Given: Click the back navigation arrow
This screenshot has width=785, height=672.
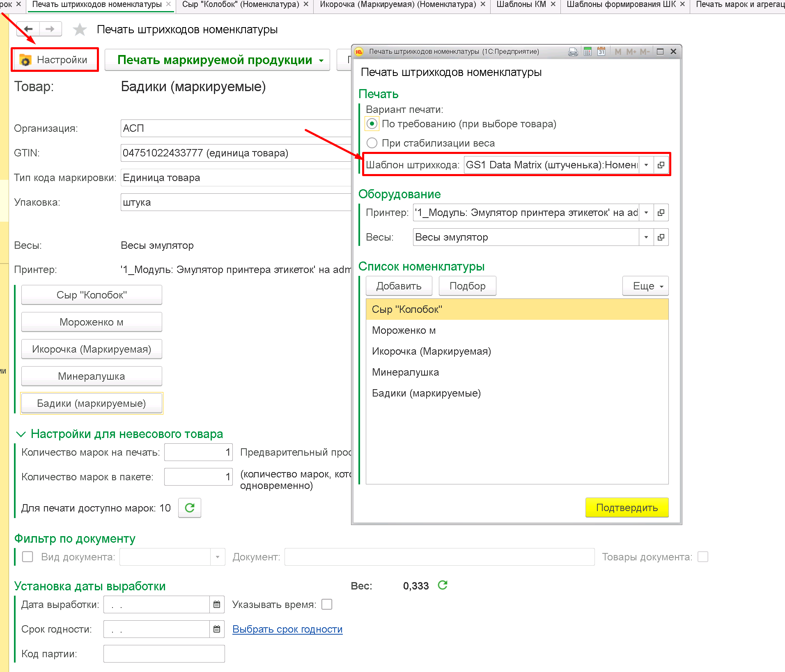Looking at the screenshot, I should pos(28,29).
